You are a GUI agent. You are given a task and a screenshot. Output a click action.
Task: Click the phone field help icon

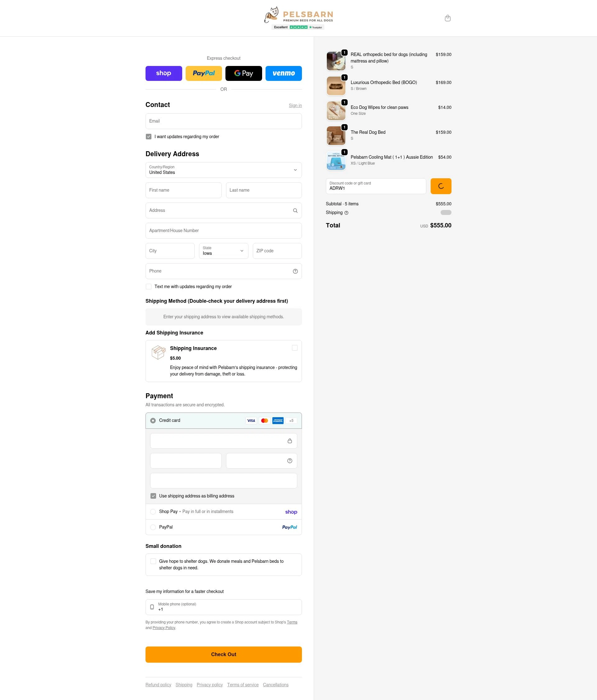pos(295,271)
